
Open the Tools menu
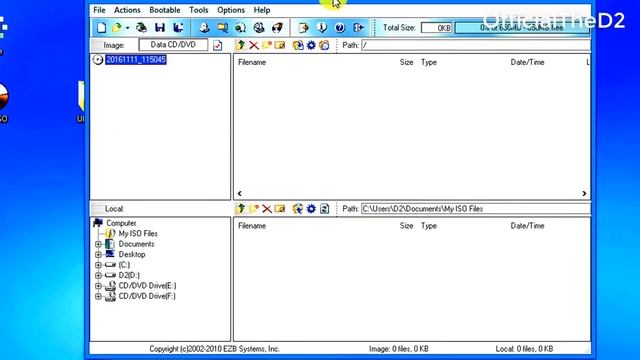click(199, 10)
